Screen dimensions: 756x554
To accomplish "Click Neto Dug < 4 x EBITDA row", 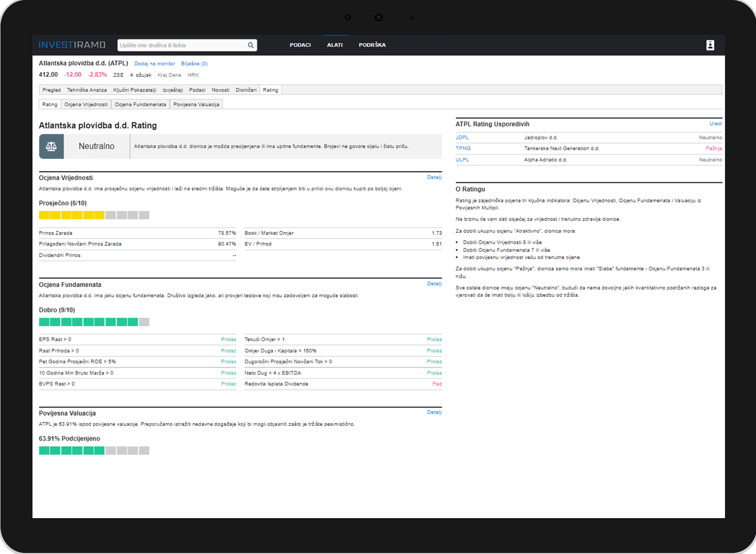I will point(343,373).
